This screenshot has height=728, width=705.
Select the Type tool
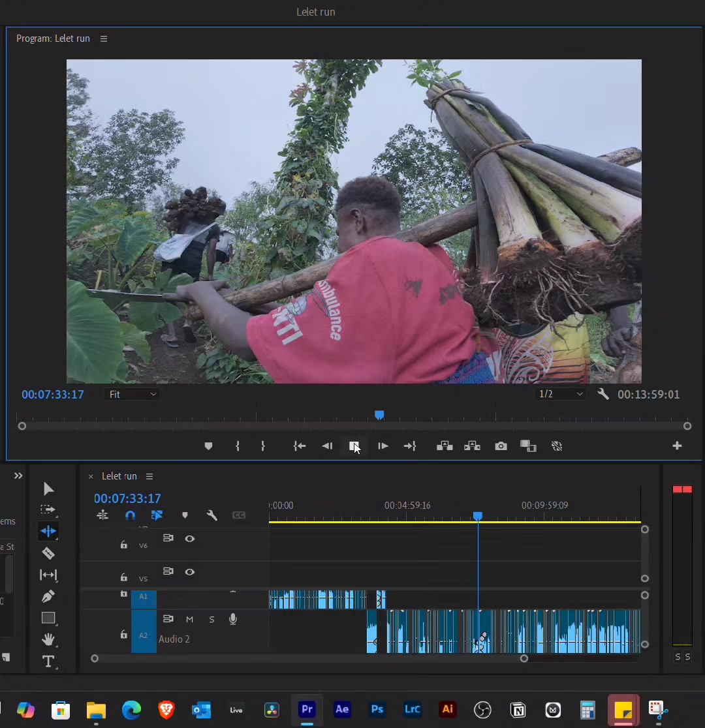[x=48, y=661]
